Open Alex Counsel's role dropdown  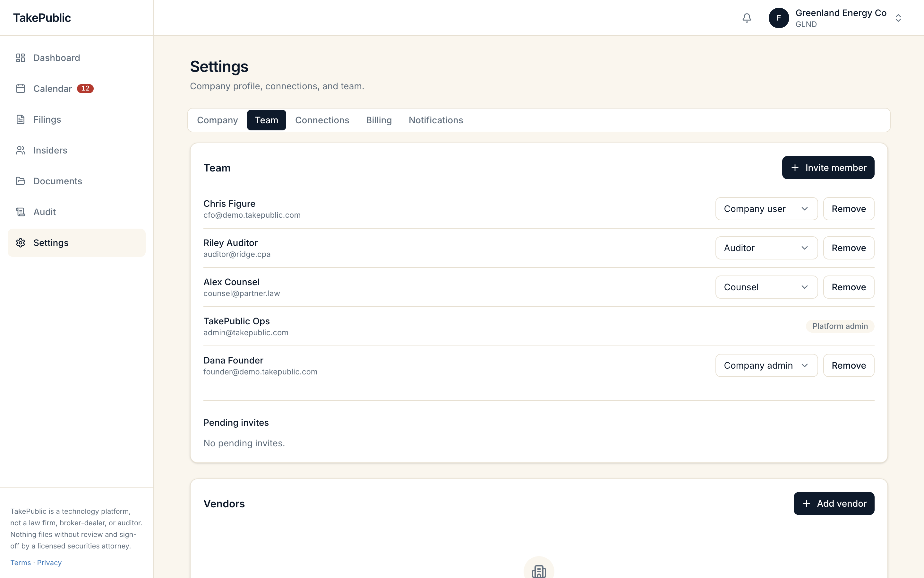pos(766,287)
